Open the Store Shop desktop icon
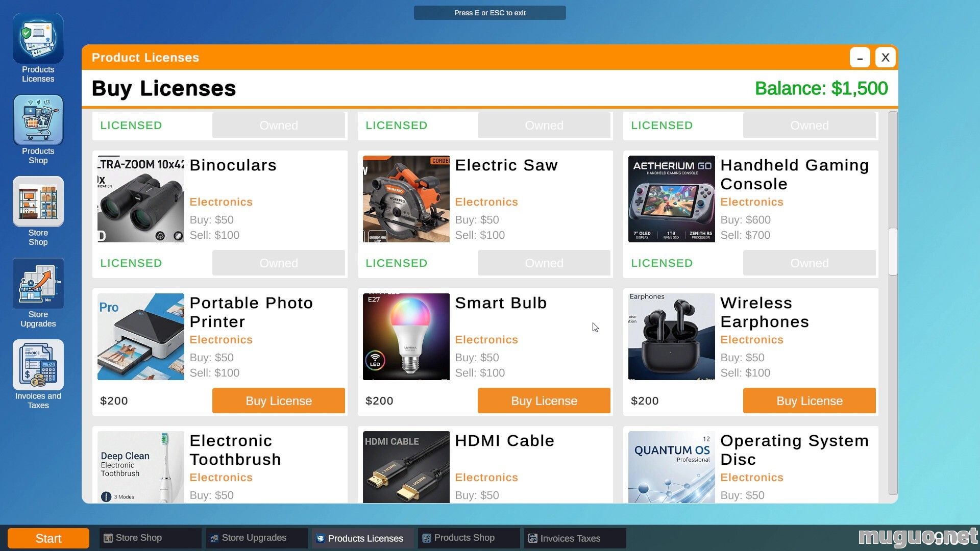980x551 pixels. pos(38,212)
